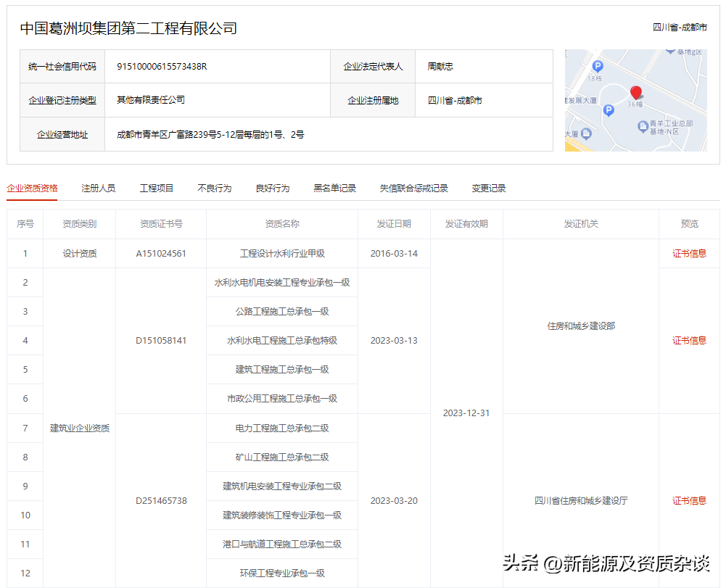726x588 pixels.
Task: Click legal representative name 周献忠
Action: 440,66
